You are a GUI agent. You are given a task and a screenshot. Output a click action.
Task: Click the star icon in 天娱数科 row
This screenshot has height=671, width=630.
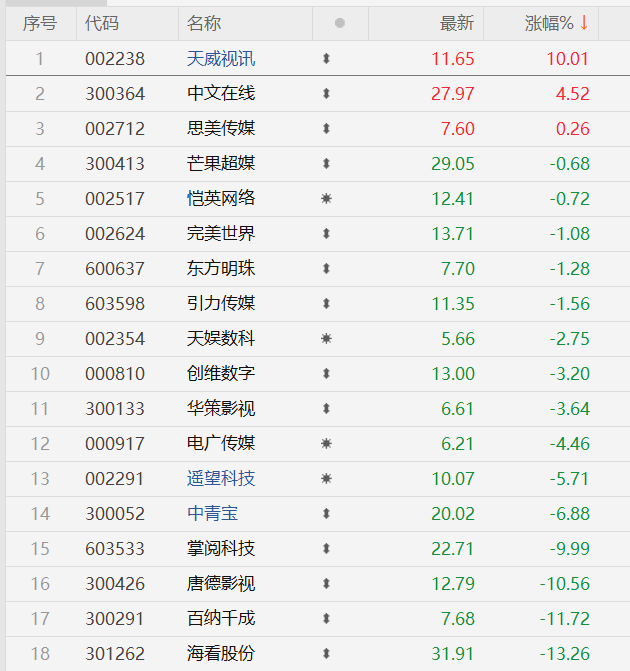click(x=326, y=339)
